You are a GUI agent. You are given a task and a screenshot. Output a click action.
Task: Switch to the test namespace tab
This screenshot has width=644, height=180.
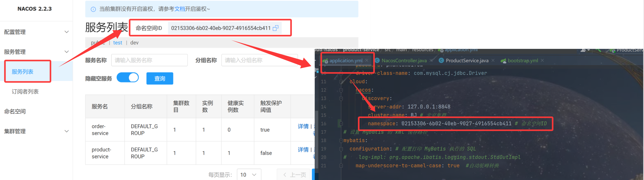pos(118,43)
